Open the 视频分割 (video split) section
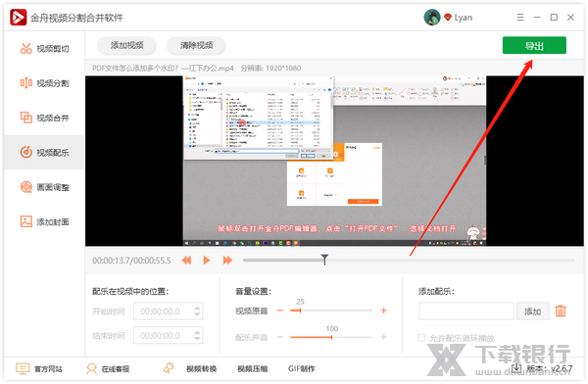 pyautogui.click(x=45, y=83)
